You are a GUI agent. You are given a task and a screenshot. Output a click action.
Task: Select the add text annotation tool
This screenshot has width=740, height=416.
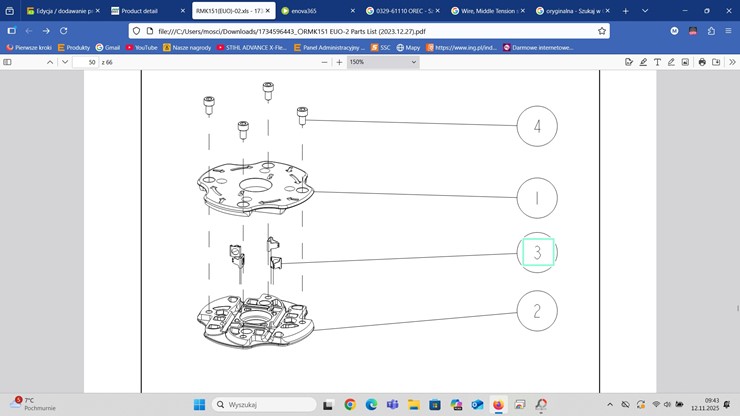[657, 62]
